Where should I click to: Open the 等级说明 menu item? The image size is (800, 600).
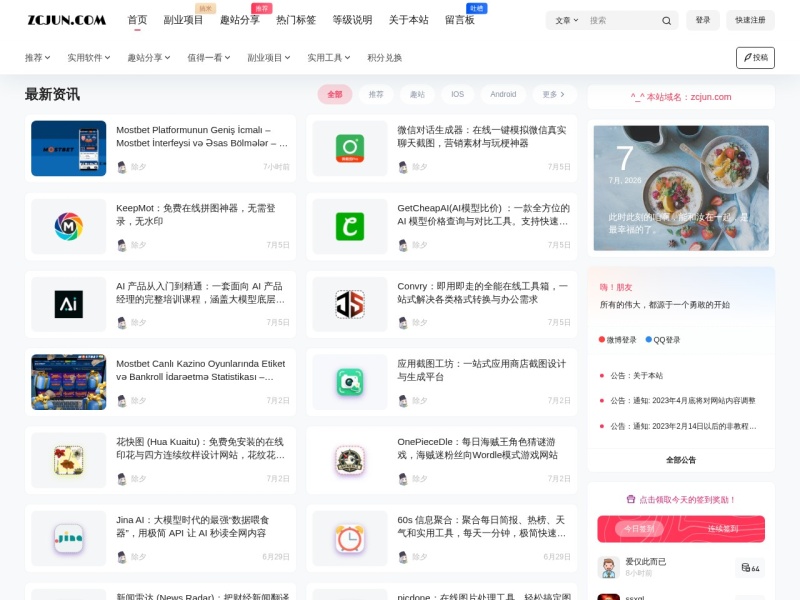click(352, 20)
